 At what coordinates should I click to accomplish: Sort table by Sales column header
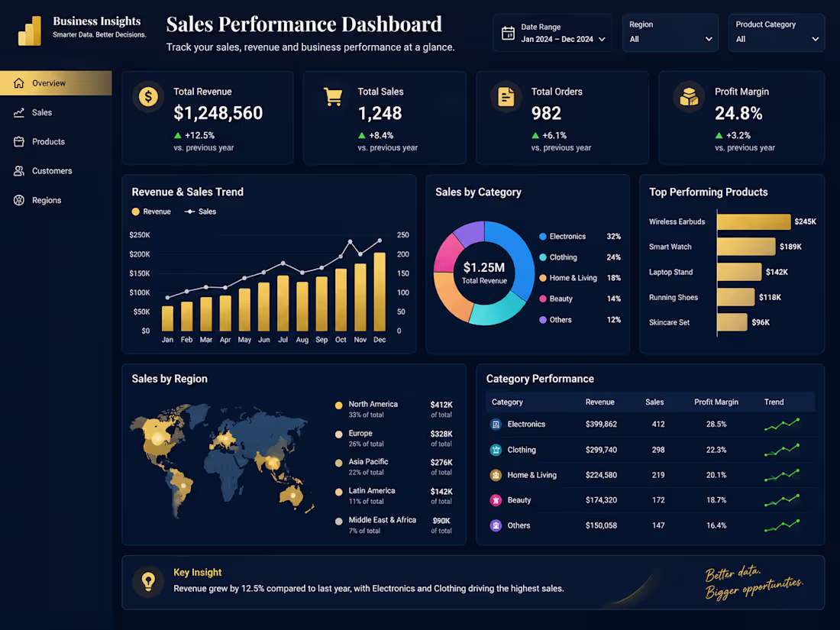coord(654,402)
